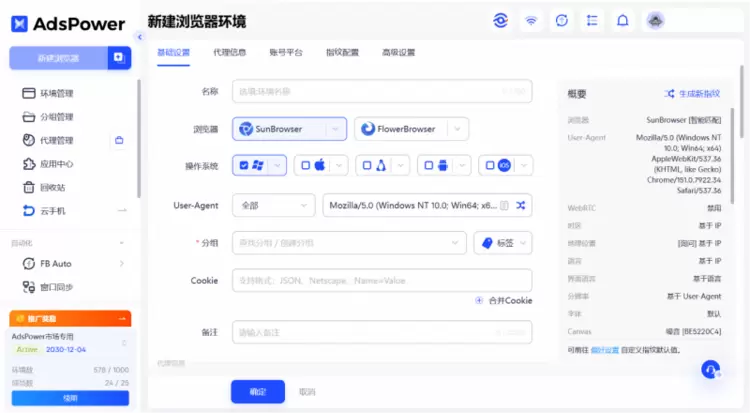Open 代理管理 in sidebar
Screen dimensions: 750x413
tap(48, 140)
